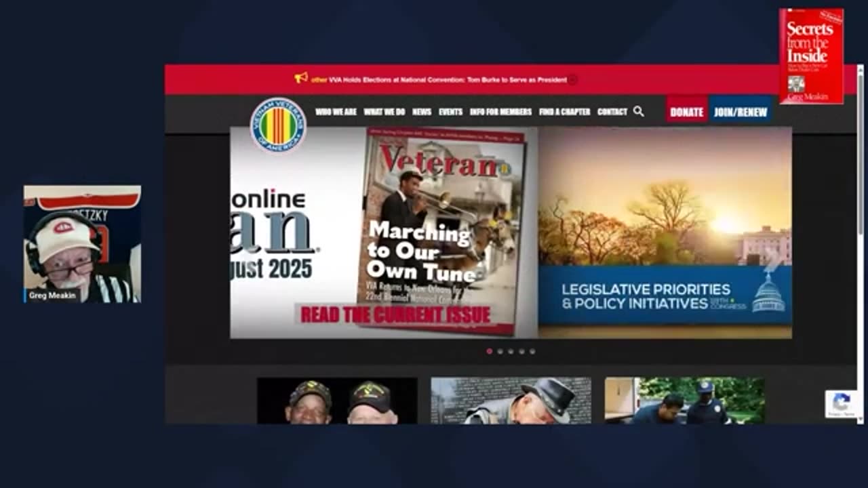Select the second carousel slide dot
The width and height of the screenshot is (868, 488).
[x=500, y=351]
